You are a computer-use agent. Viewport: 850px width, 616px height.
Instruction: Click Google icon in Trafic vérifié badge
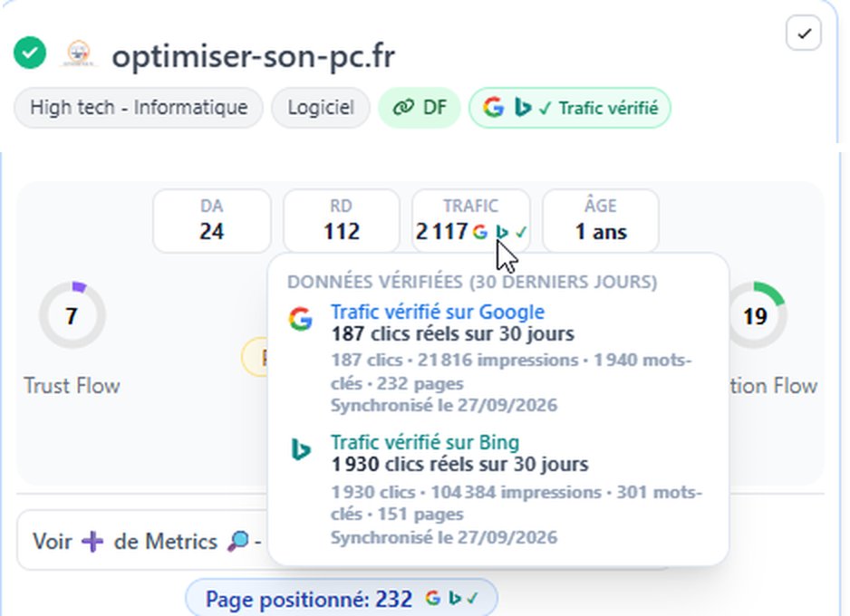pyautogui.click(x=493, y=107)
